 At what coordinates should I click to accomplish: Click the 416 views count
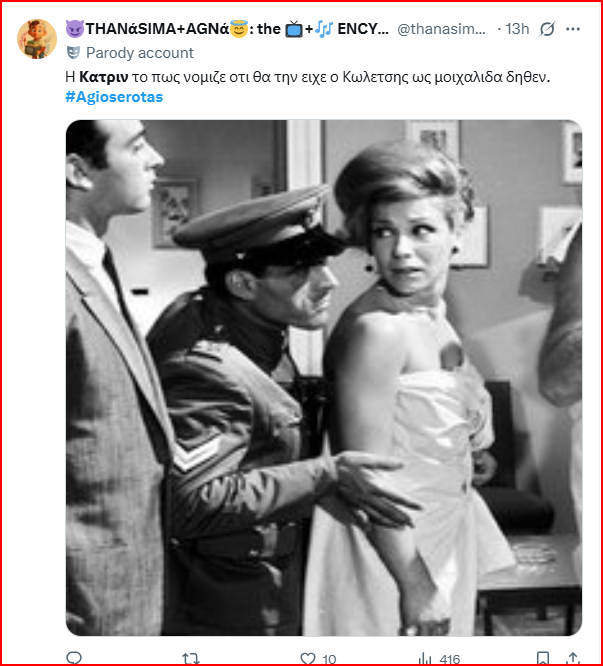click(x=450, y=659)
